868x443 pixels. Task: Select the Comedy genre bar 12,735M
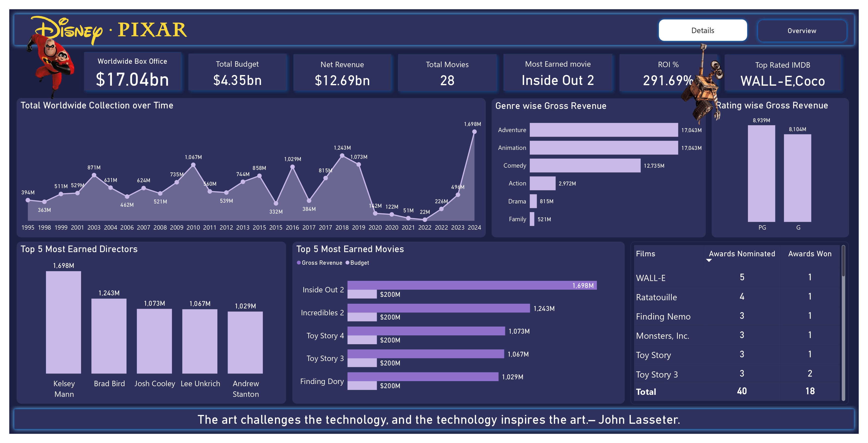[x=585, y=165]
